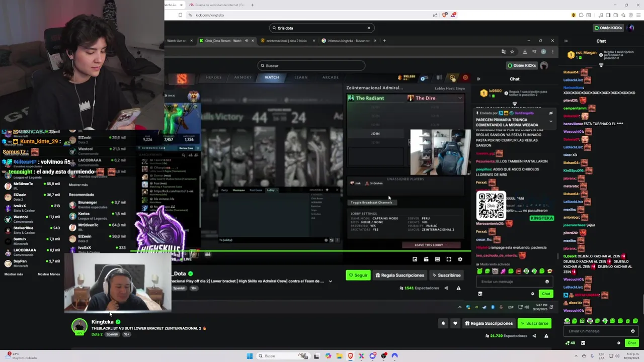
Task: Open Kingteka channel name link
Action: (102, 322)
